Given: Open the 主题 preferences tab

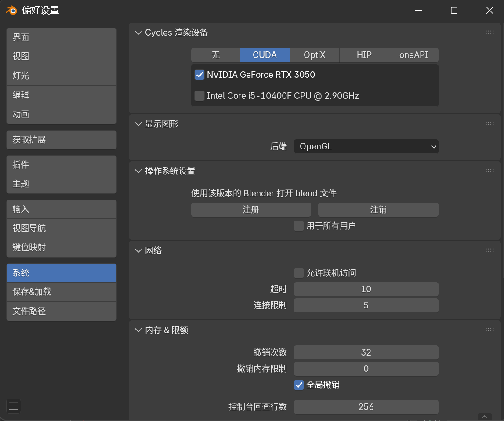Looking at the screenshot, I should (62, 184).
